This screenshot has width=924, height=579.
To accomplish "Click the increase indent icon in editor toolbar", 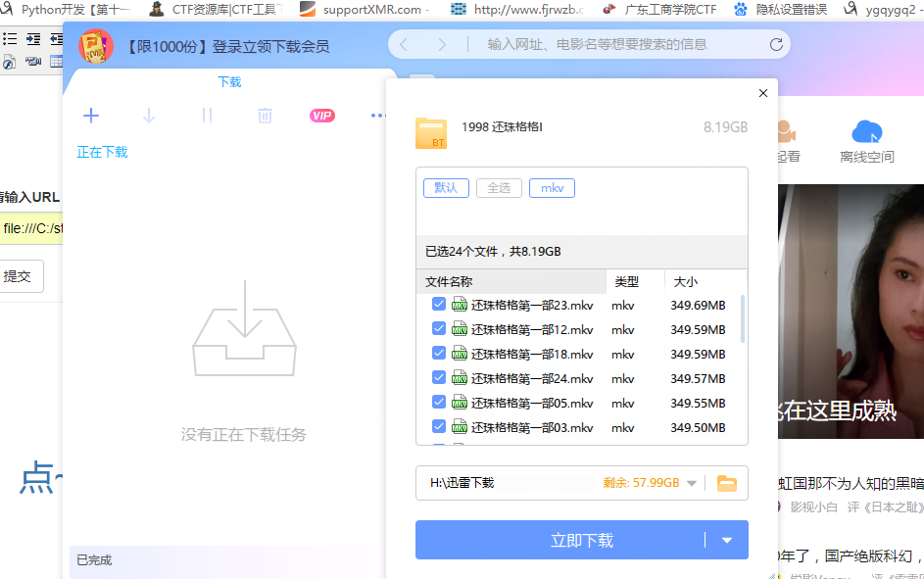I will pos(33,39).
